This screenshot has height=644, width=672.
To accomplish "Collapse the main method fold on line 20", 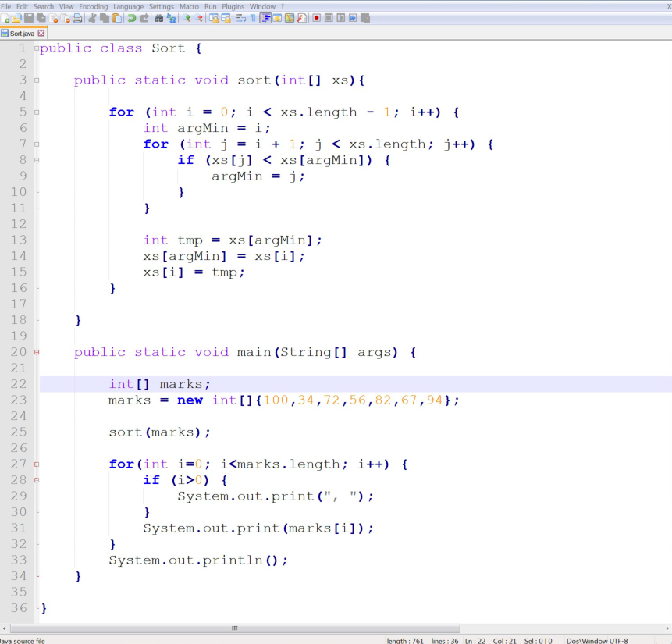I will pos(37,352).
